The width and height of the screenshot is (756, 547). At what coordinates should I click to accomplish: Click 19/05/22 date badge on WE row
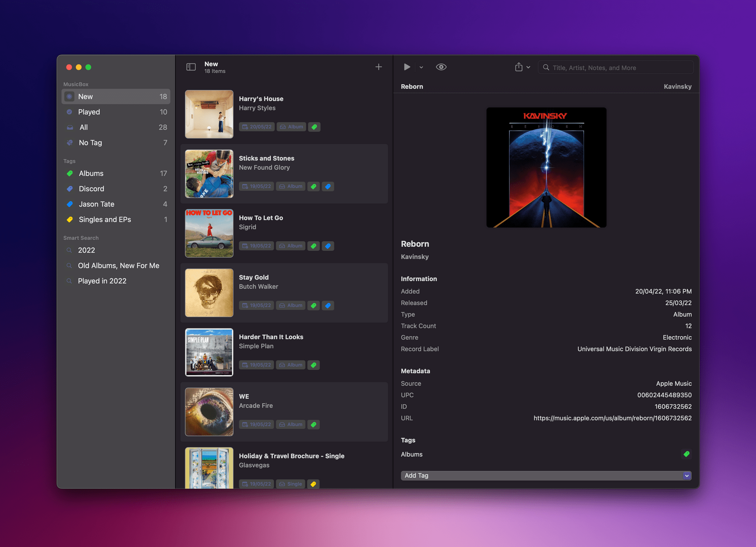257,424
